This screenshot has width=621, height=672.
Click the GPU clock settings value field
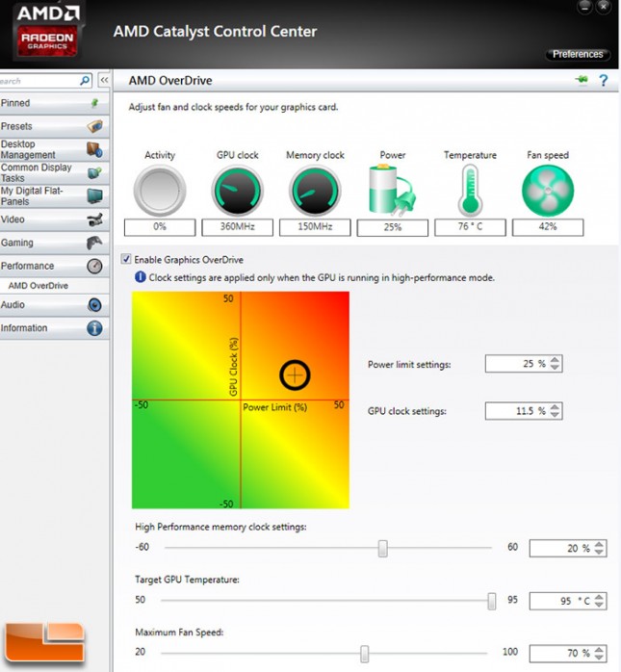point(517,411)
